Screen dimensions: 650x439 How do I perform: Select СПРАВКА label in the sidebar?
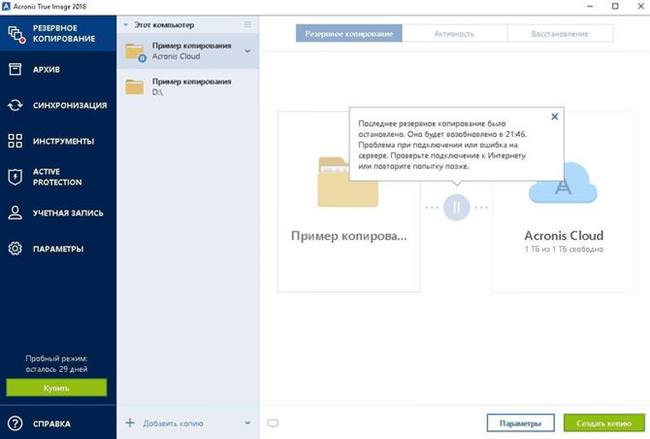pyautogui.click(x=52, y=424)
